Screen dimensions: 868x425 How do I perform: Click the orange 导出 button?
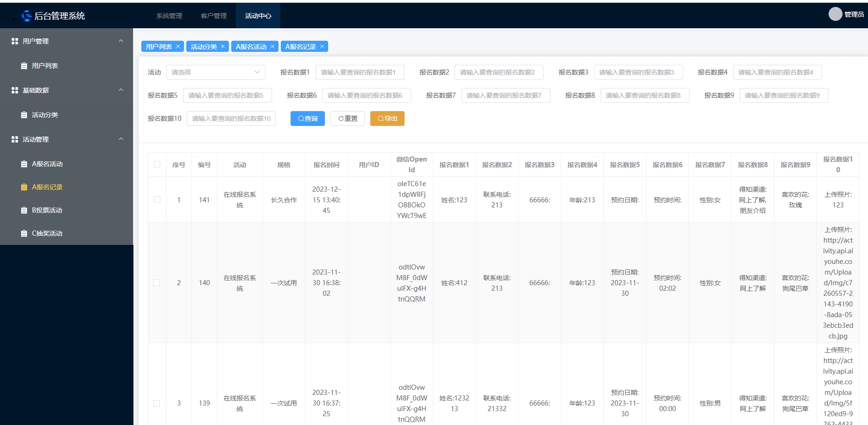[387, 119]
